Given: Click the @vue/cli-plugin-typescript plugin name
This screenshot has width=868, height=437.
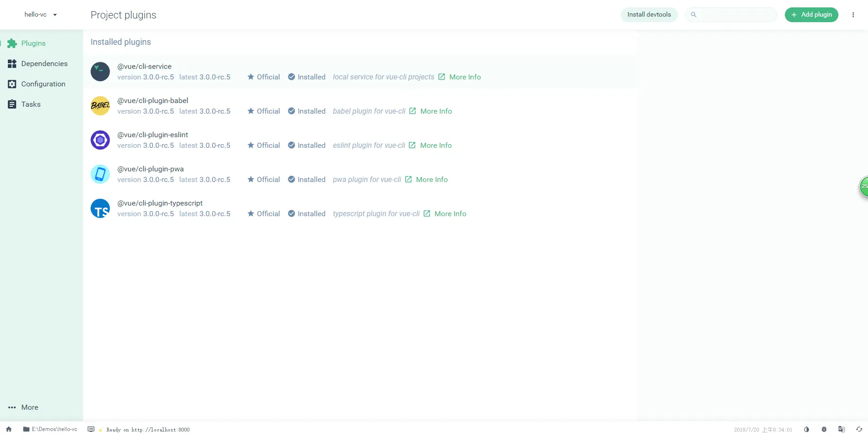Looking at the screenshot, I should pyautogui.click(x=160, y=203).
